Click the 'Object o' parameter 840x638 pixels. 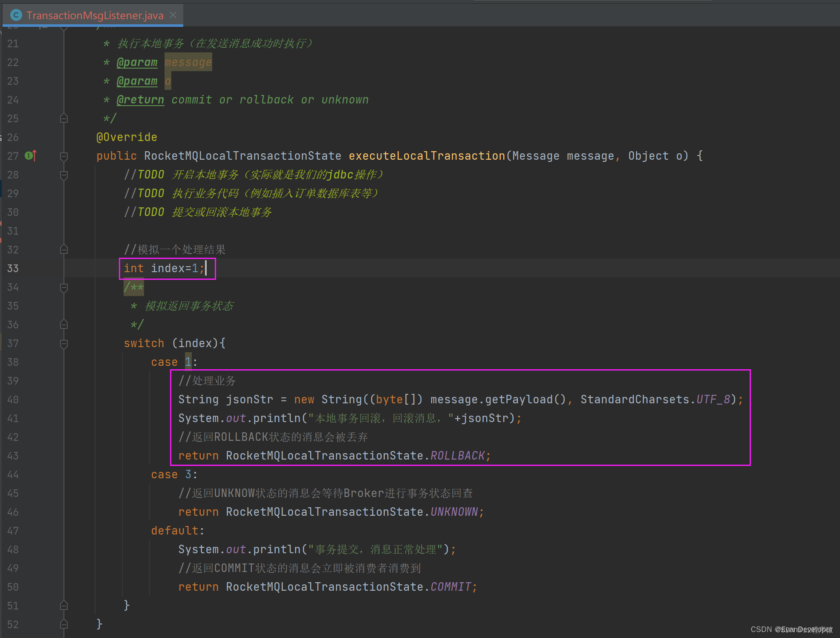655,156
